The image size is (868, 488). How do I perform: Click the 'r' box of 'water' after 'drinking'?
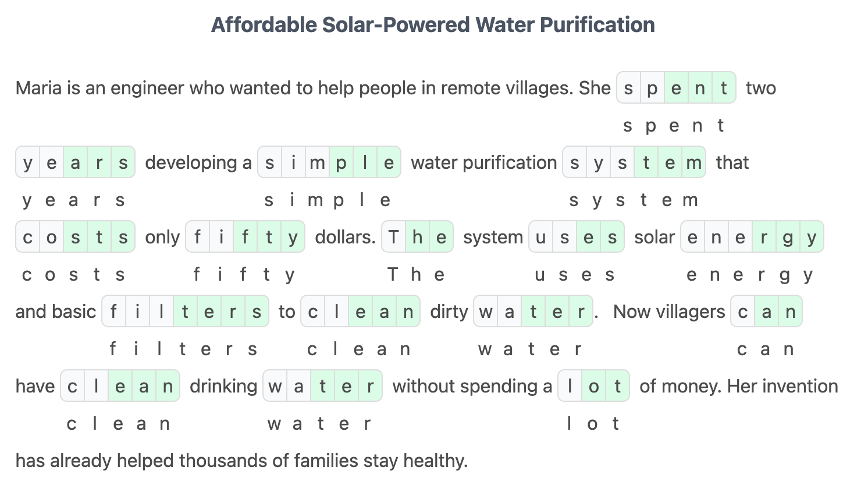[x=370, y=386]
